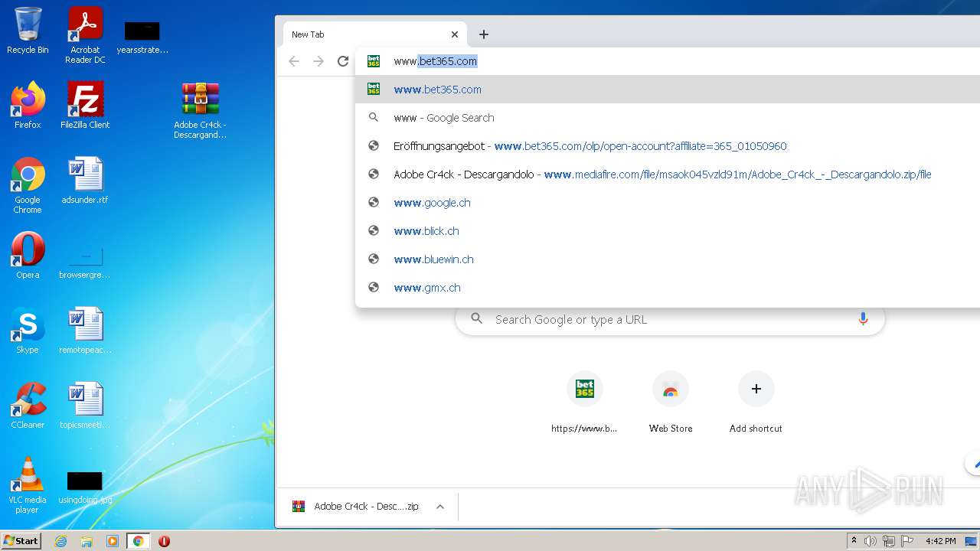Open Skype desktop shortcut
Image resolution: width=980 pixels, height=551 pixels.
pyautogui.click(x=28, y=331)
